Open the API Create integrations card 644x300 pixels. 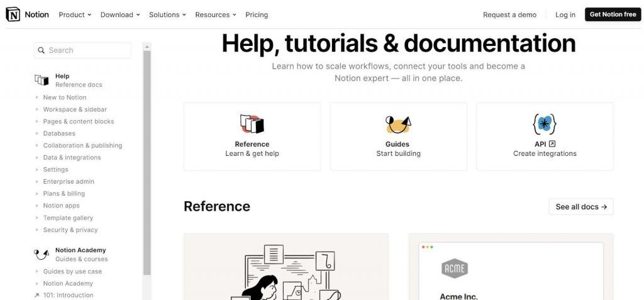[545, 136]
